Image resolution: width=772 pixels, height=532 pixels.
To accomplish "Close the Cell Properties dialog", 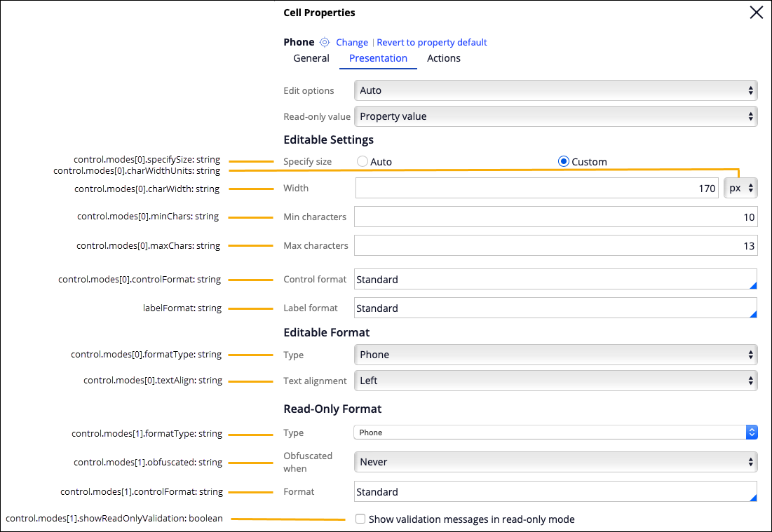I will pos(756,13).
